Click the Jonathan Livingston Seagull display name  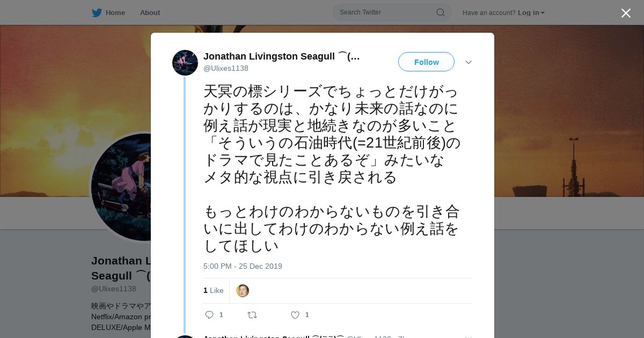(282, 56)
